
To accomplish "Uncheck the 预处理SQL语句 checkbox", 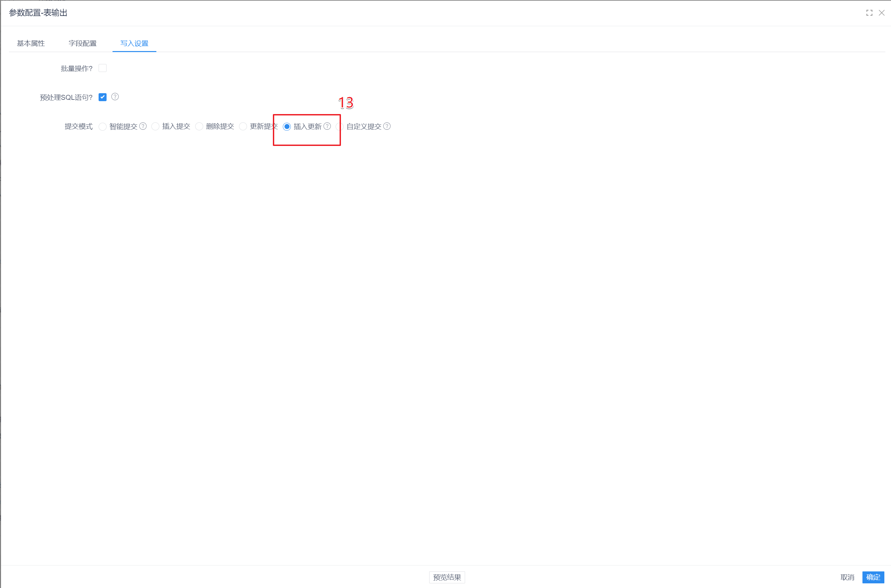I will pos(103,97).
